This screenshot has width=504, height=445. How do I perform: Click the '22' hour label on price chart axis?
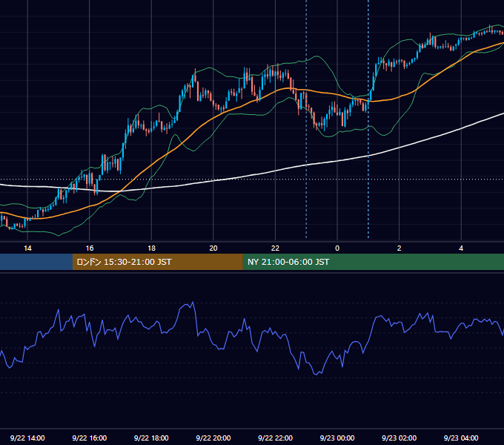[x=275, y=248]
